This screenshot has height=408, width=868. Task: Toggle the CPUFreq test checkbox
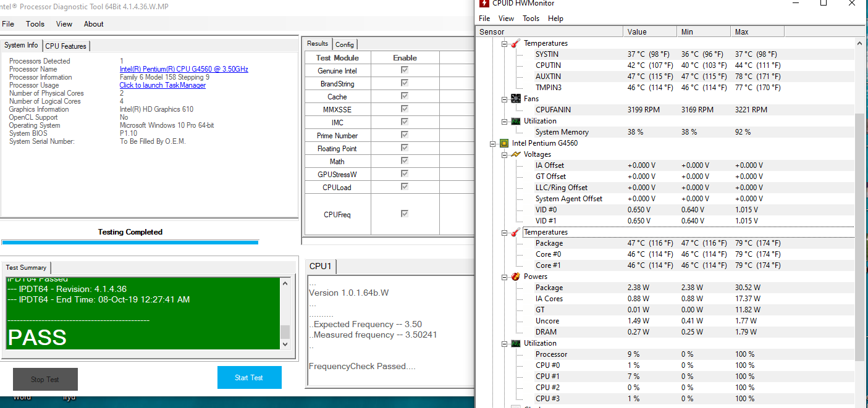click(405, 214)
